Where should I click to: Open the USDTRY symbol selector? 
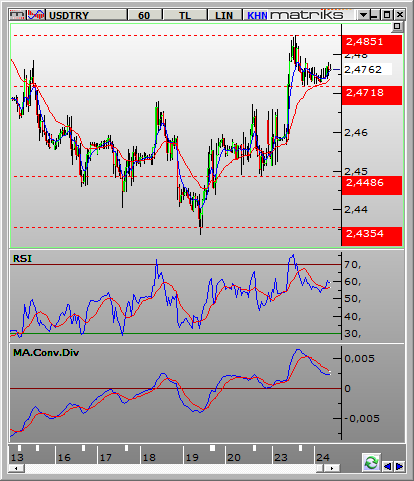(86, 15)
